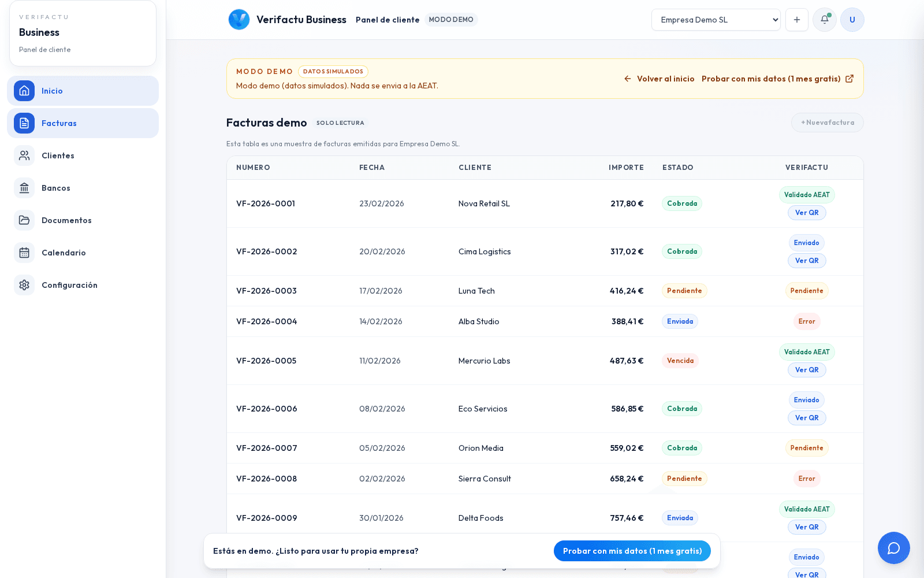
Task: Click the Inicio home icon in sidebar
Action: [x=24, y=91]
